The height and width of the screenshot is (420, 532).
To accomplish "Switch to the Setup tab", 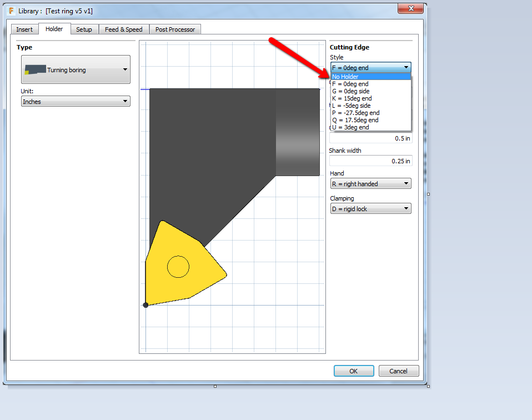I will tap(84, 29).
